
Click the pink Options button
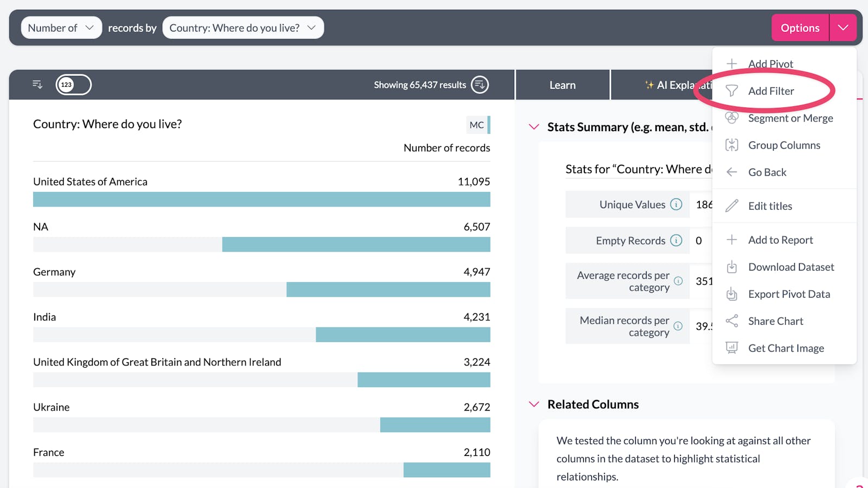(x=800, y=28)
